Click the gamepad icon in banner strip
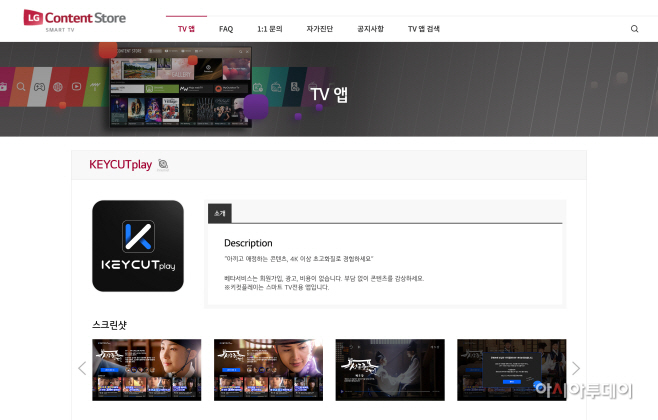 39,87
